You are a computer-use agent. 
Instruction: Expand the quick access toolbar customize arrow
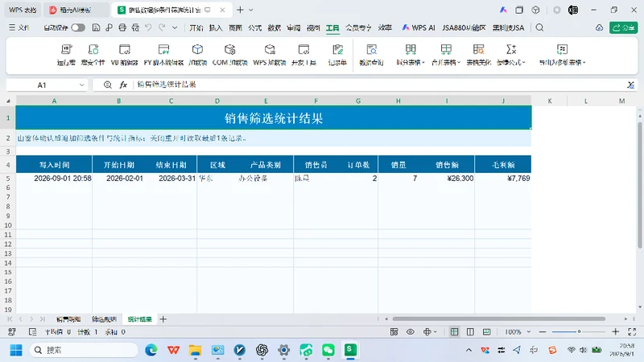pyautogui.click(x=175, y=27)
